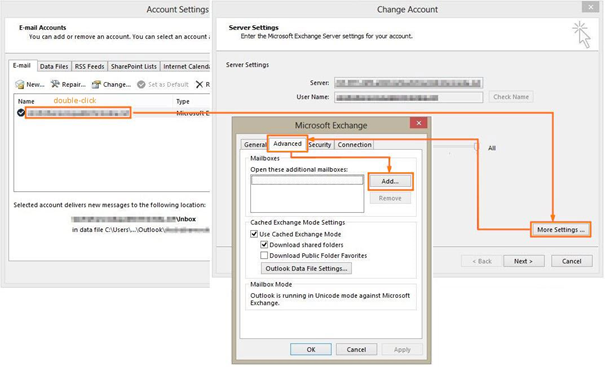The height and width of the screenshot is (367, 605).
Task: Toggle Use Cached Exchange Mode checkbox
Action: tap(254, 234)
